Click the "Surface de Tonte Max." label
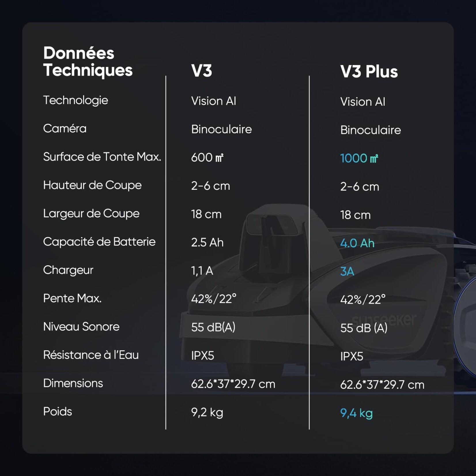The image size is (476, 476). (x=102, y=157)
